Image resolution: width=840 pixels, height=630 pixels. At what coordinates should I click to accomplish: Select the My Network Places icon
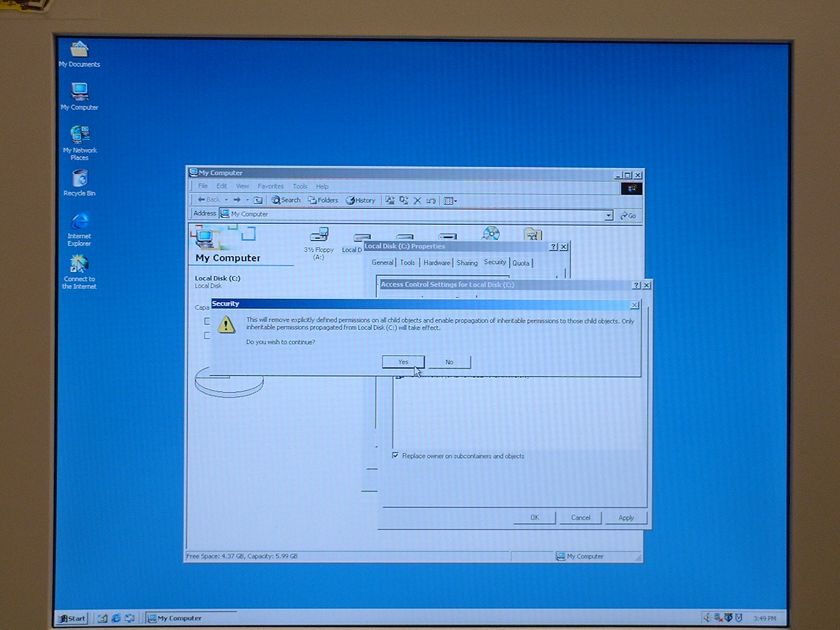coord(80,136)
